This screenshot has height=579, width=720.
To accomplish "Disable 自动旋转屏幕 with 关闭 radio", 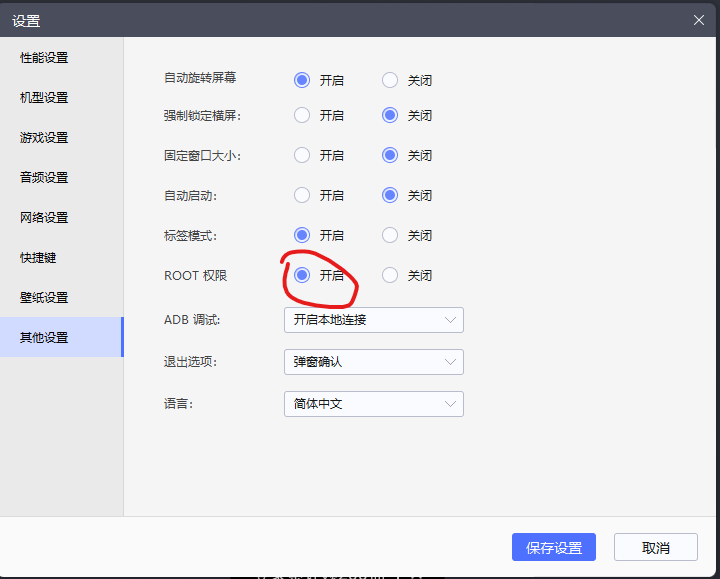I will click(x=390, y=80).
